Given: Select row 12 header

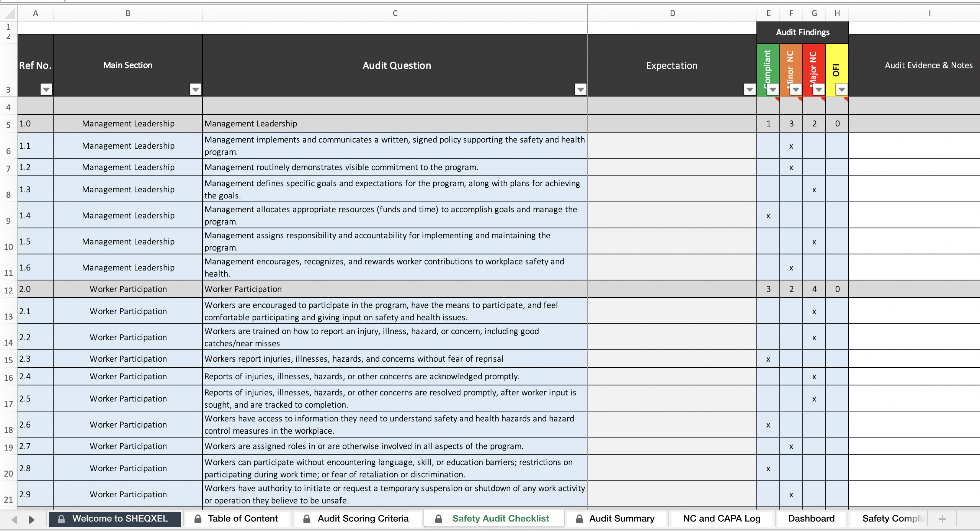Looking at the screenshot, I should [8, 290].
